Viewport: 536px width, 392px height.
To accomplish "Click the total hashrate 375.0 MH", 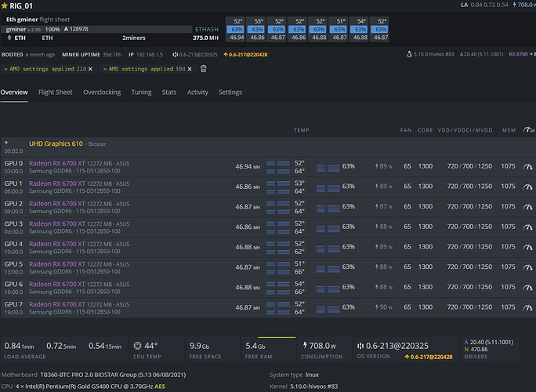I will [205, 38].
